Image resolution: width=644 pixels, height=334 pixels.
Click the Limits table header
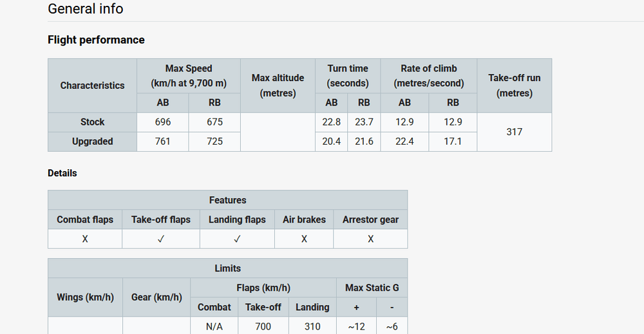point(227,268)
